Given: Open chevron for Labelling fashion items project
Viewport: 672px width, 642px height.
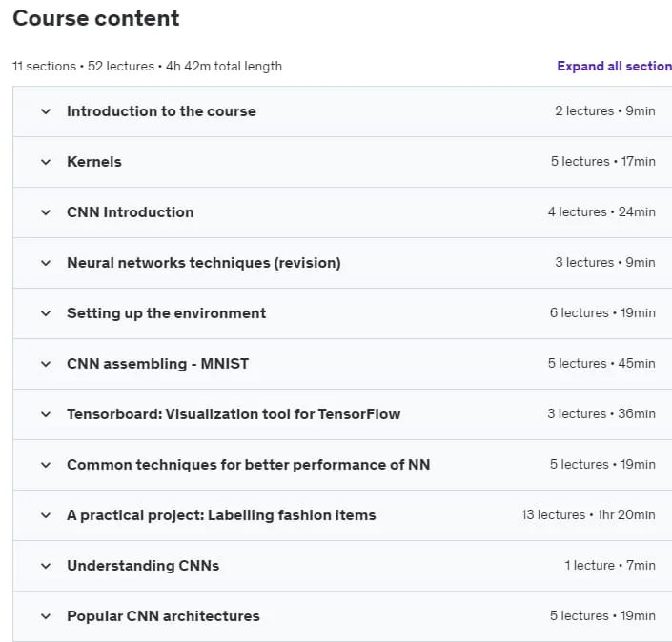Looking at the screenshot, I should point(46,515).
